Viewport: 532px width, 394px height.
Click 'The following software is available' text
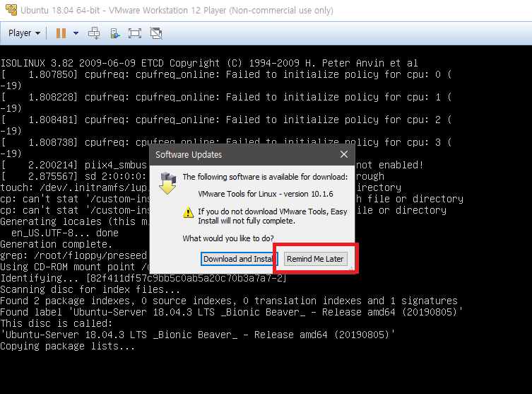pyautogui.click(x=265, y=177)
